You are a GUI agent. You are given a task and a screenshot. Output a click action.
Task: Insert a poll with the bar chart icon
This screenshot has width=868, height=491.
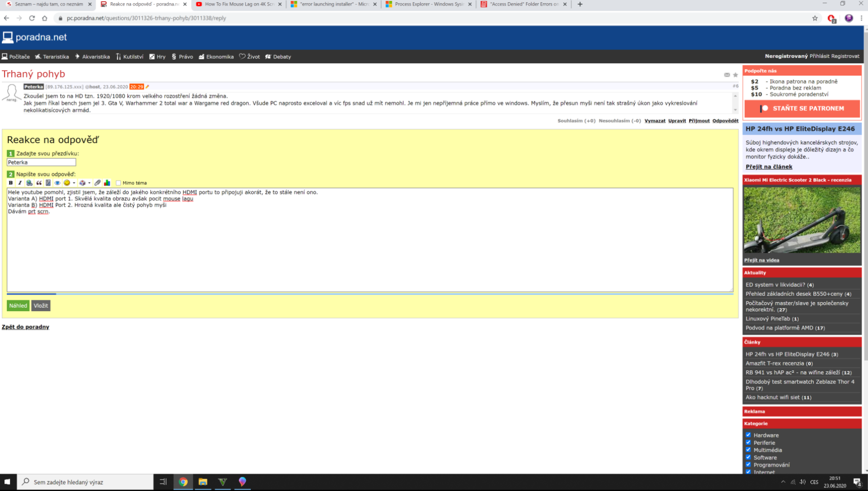point(107,183)
